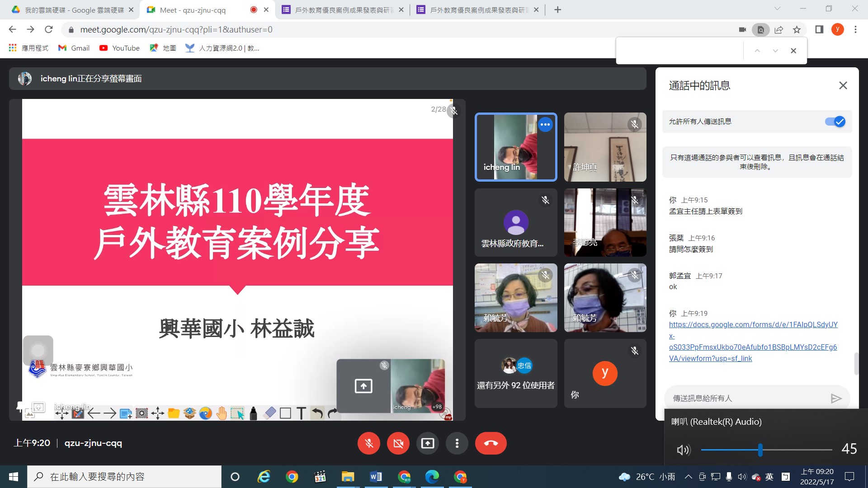Click the muted mic icon on the 李彰亮 tile
The width and height of the screenshot is (868, 488).
tap(635, 200)
